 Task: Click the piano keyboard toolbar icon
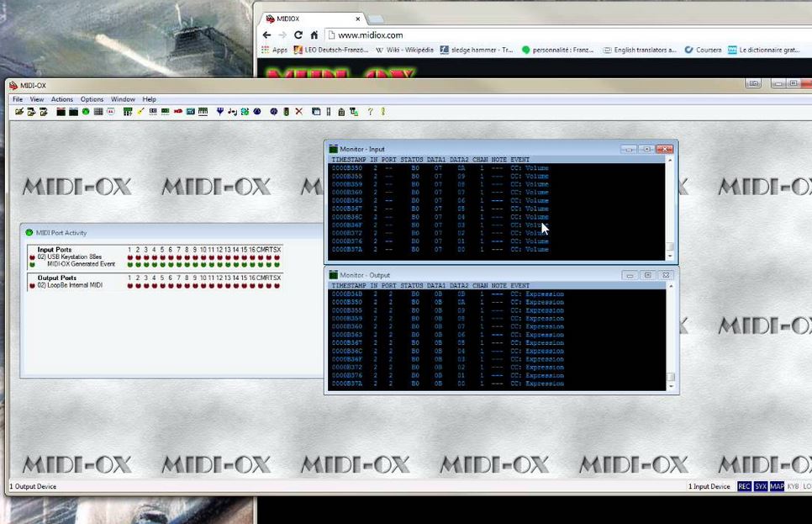[x=203, y=111]
